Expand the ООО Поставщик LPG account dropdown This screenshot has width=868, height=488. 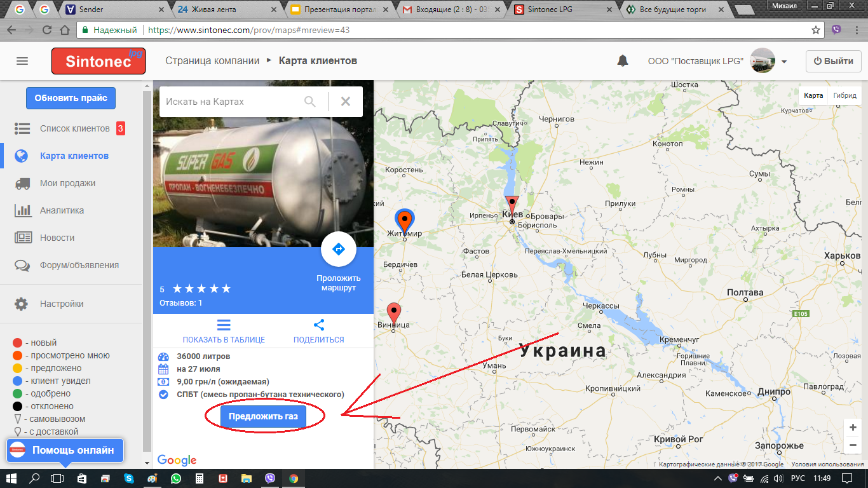coord(784,62)
